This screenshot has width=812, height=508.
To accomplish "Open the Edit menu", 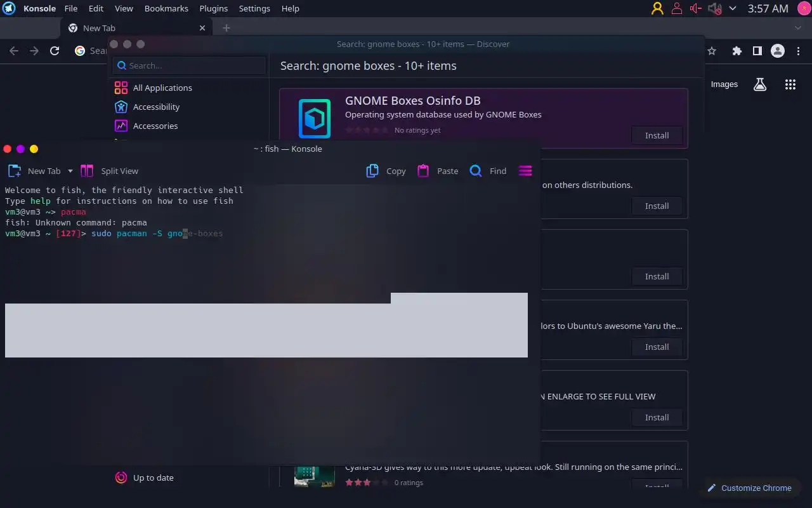I will [x=96, y=8].
